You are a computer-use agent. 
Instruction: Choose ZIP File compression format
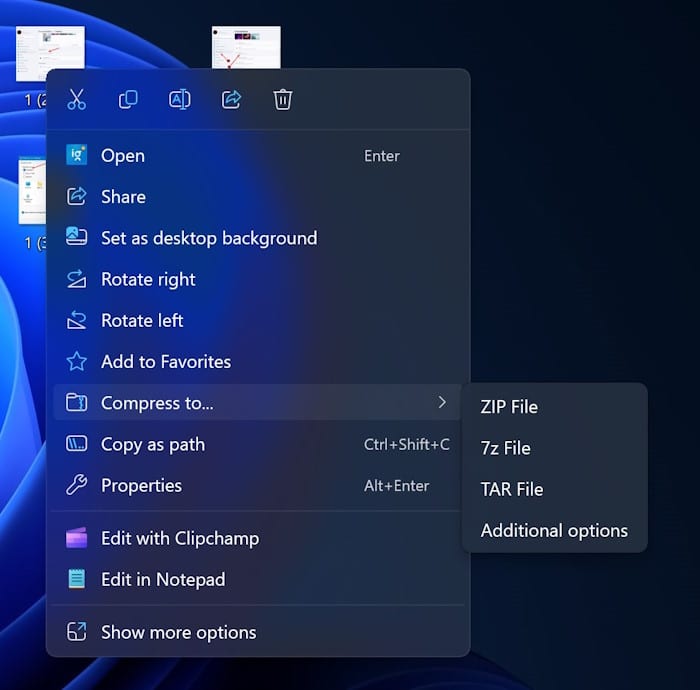pyautogui.click(x=509, y=407)
